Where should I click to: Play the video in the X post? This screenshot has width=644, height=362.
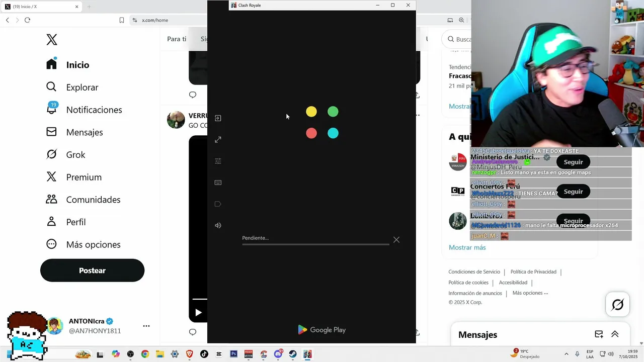(x=198, y=313)
